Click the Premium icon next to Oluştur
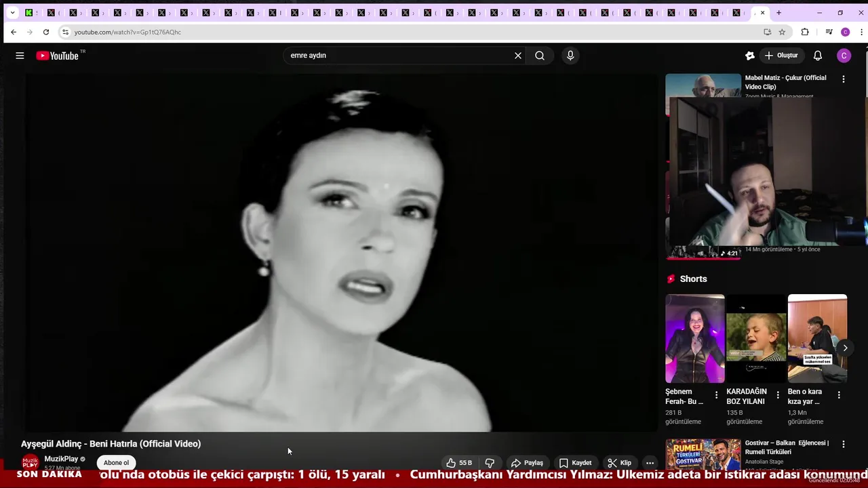 coord(749,56)
